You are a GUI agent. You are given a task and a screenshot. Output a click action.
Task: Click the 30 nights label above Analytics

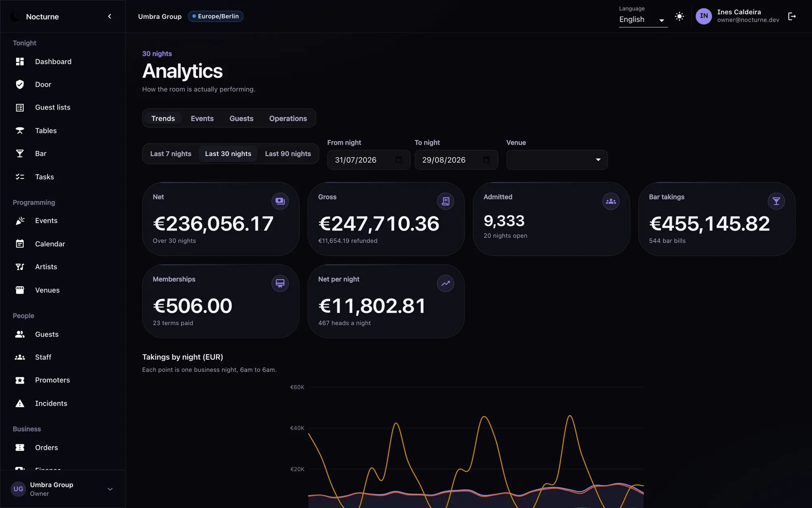coord(157,54)
